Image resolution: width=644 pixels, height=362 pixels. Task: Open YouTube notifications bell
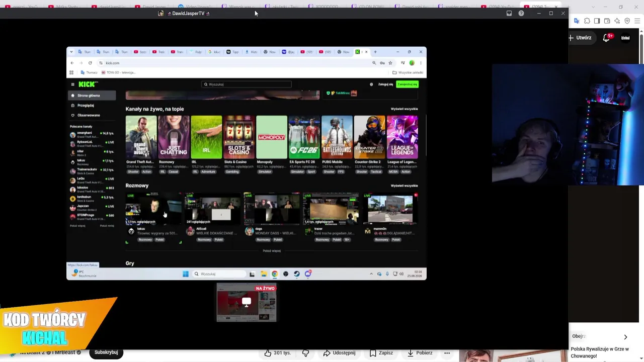(606, 38)
